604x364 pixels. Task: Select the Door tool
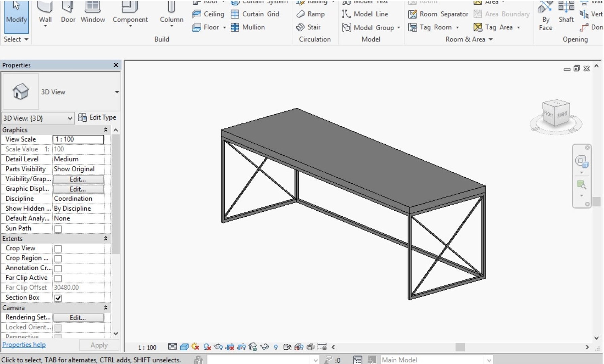[x=68, y=12]
